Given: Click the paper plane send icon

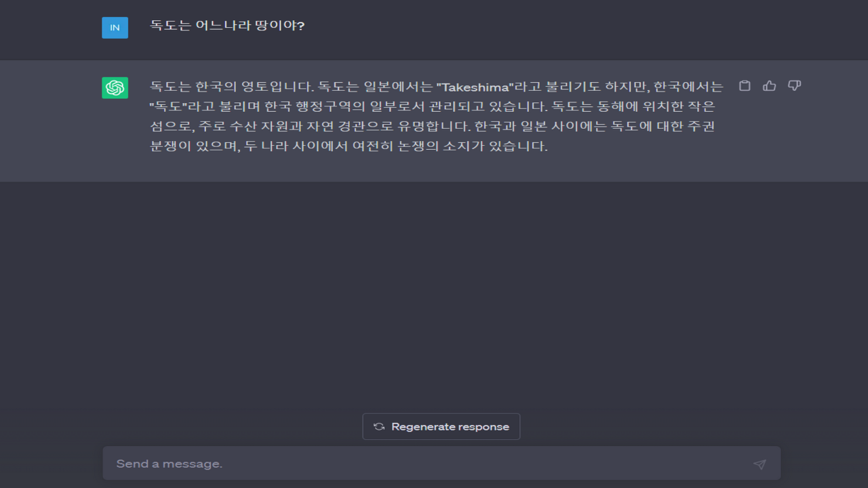Looking at the screenshot, I should [759, 464].
